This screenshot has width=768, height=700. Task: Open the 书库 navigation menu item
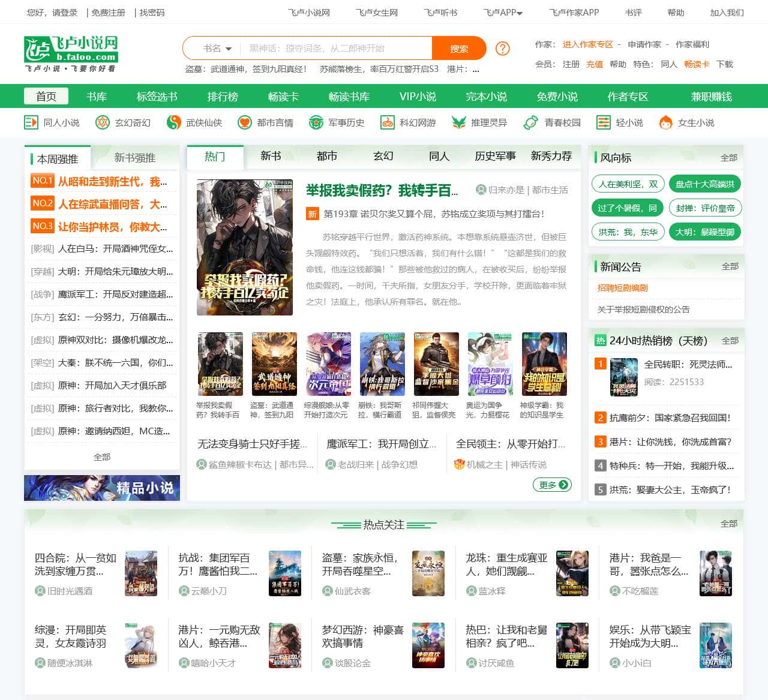coord(97,97)
